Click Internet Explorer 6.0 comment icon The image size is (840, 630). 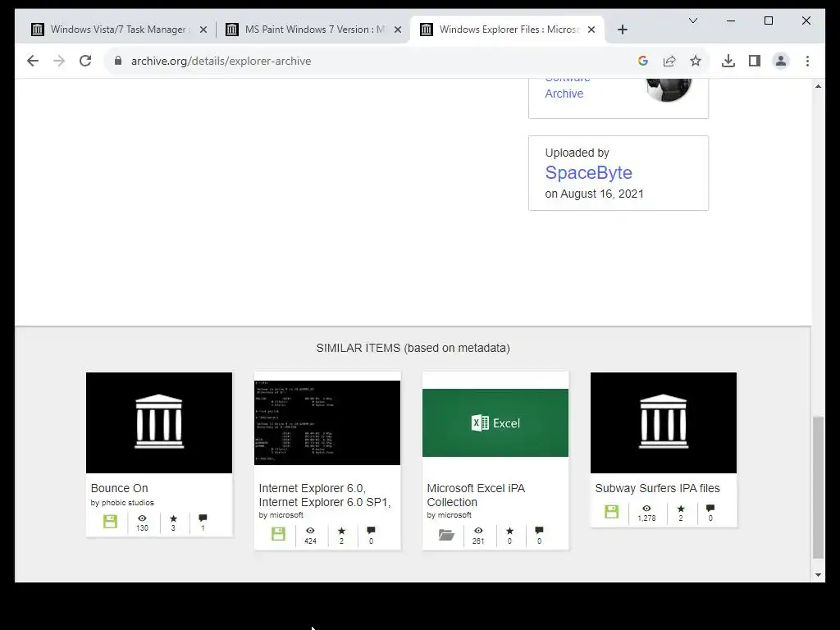point(371,531)
